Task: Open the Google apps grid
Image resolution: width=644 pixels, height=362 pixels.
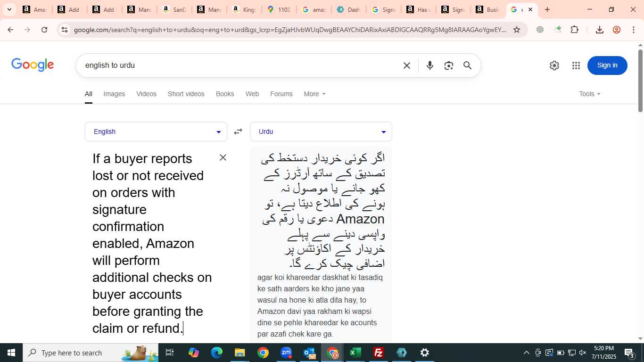Action: [576, 66]
